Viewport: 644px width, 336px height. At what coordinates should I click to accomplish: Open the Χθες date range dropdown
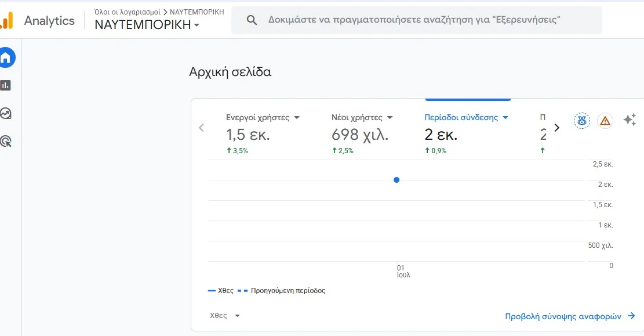coord(225,316)
